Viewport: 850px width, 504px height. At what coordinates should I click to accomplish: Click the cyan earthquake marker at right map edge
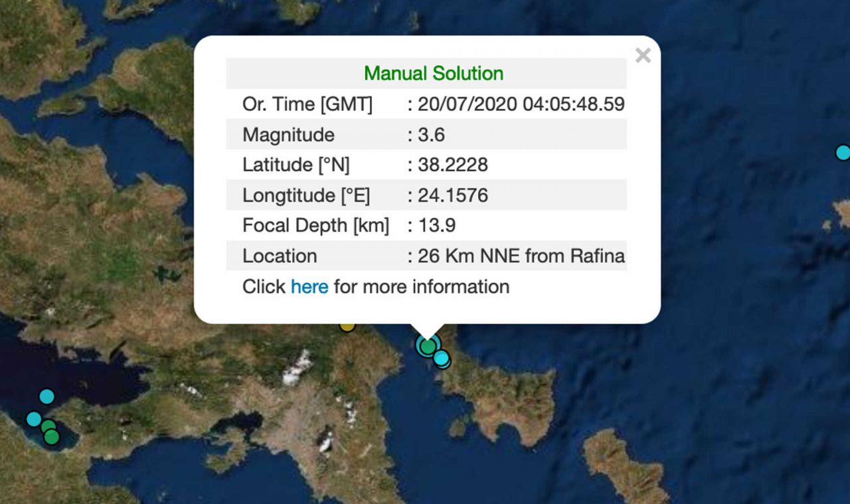(x=843, y=153)
